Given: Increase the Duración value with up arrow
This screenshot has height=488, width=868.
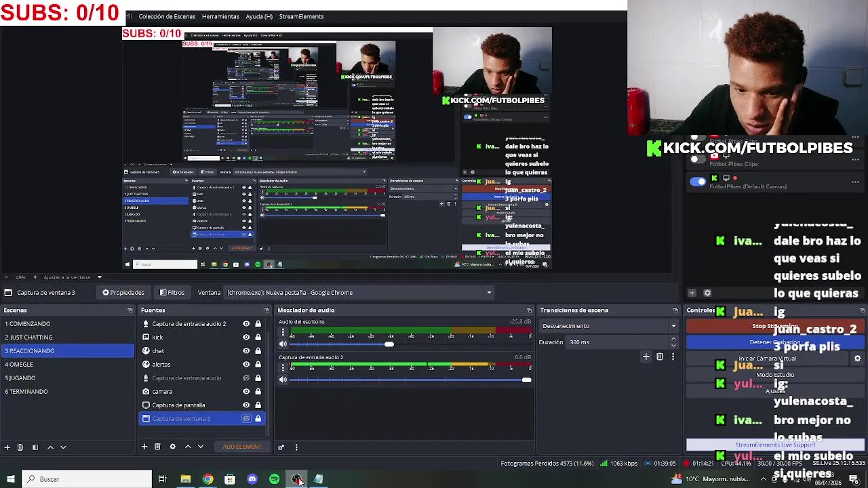Looking at the screenshot, I should tap(673, 340).
